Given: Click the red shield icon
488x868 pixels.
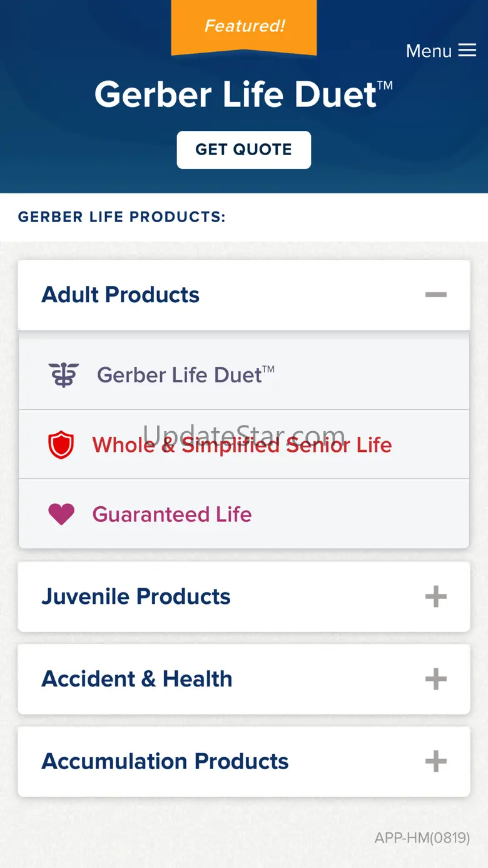Looking at the screenshot, I should pyautogui.click(x=61, y=445).
